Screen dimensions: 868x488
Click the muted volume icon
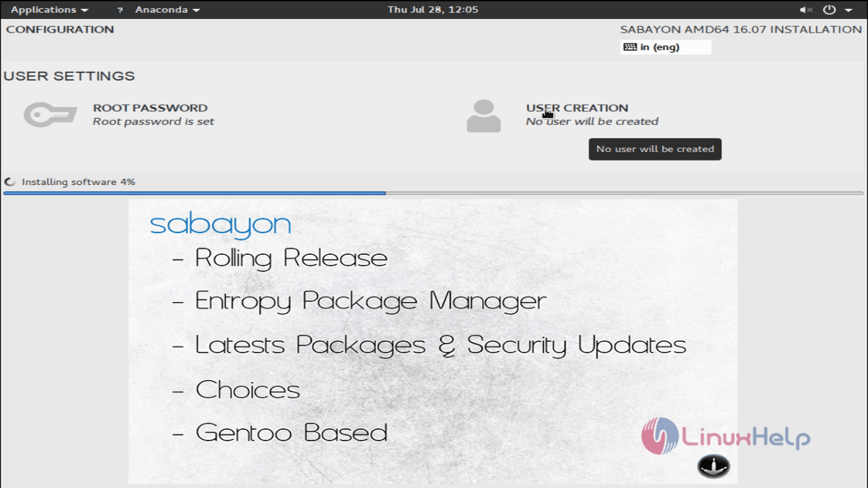point(806,10)
